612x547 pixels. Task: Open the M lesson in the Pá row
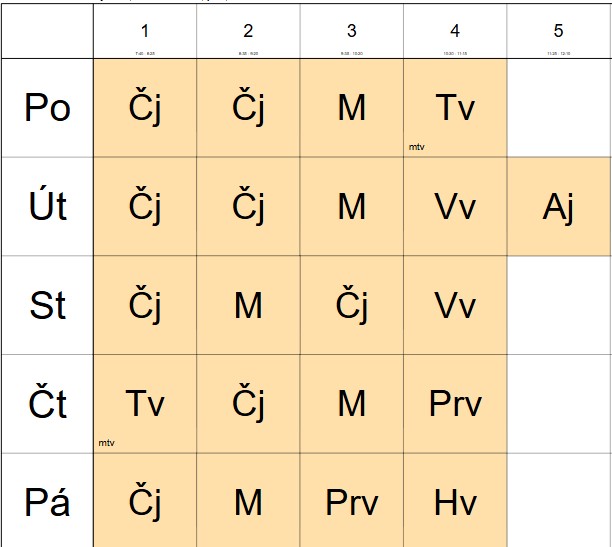pos(248,502)
